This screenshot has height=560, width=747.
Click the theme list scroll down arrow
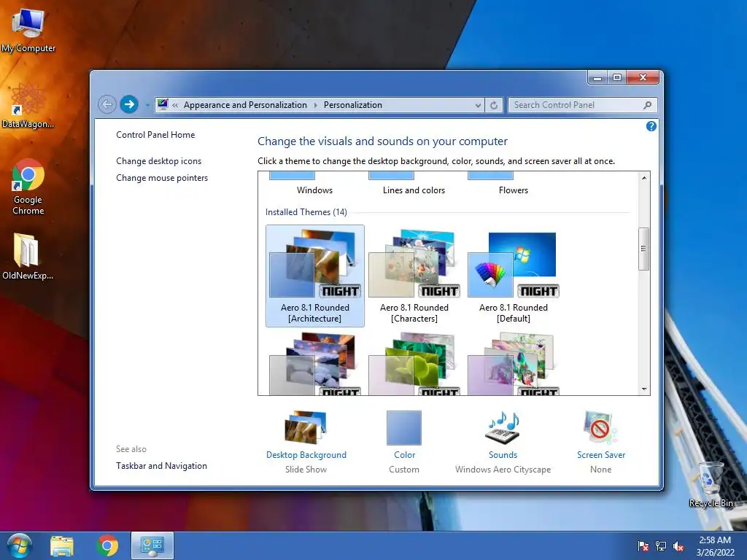(643, 389)
